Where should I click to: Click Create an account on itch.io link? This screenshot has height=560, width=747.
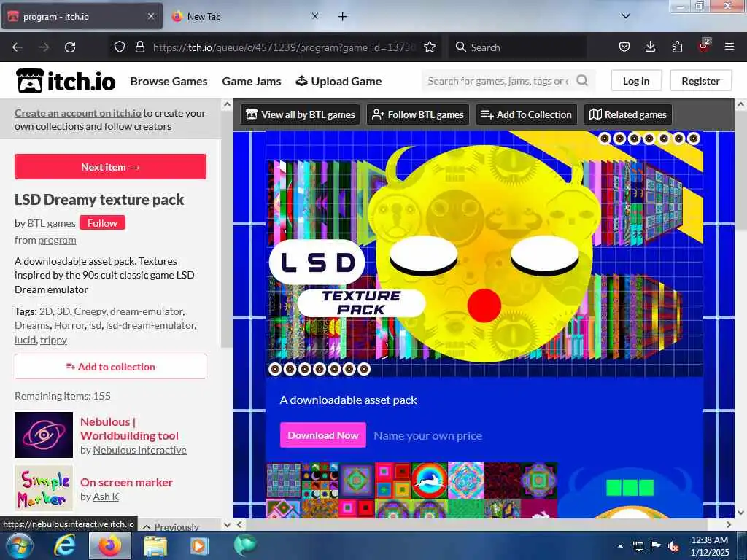coord(77,113)
